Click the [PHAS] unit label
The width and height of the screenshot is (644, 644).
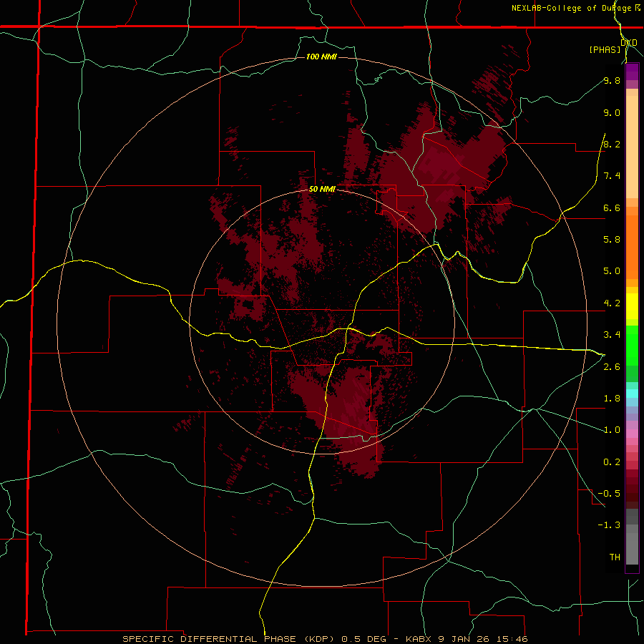pos(605,49)
